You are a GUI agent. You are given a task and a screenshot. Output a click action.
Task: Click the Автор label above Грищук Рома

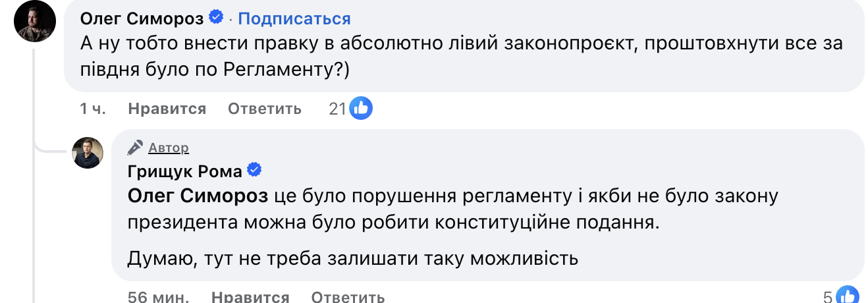pyautogui.click(x=169, y=148)
